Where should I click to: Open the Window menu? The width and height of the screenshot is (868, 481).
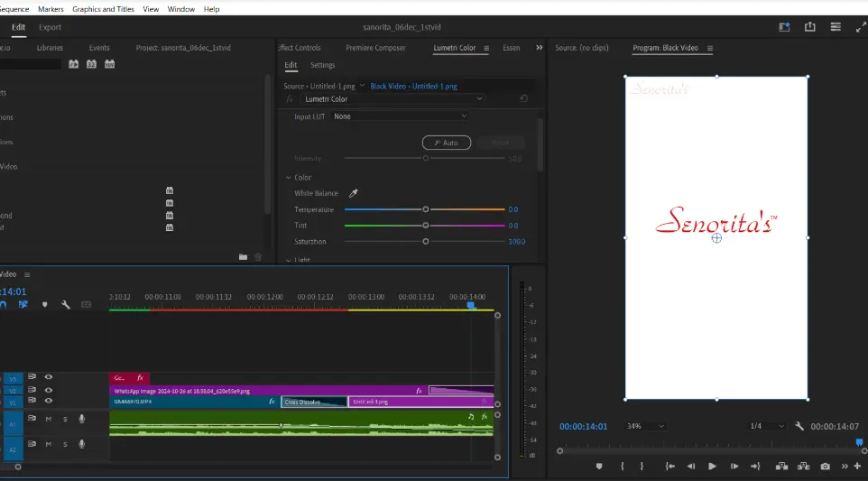(x=181, y=9)
